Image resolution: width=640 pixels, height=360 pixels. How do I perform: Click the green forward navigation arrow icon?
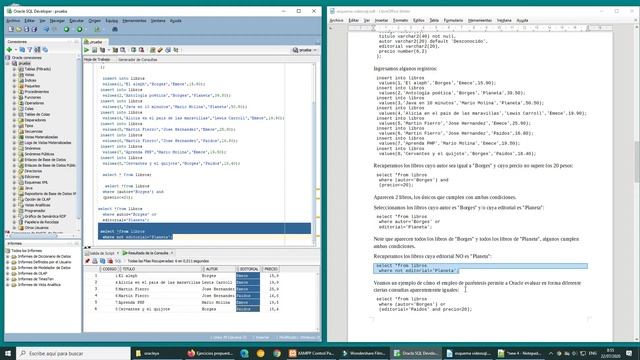coord(80,29)
